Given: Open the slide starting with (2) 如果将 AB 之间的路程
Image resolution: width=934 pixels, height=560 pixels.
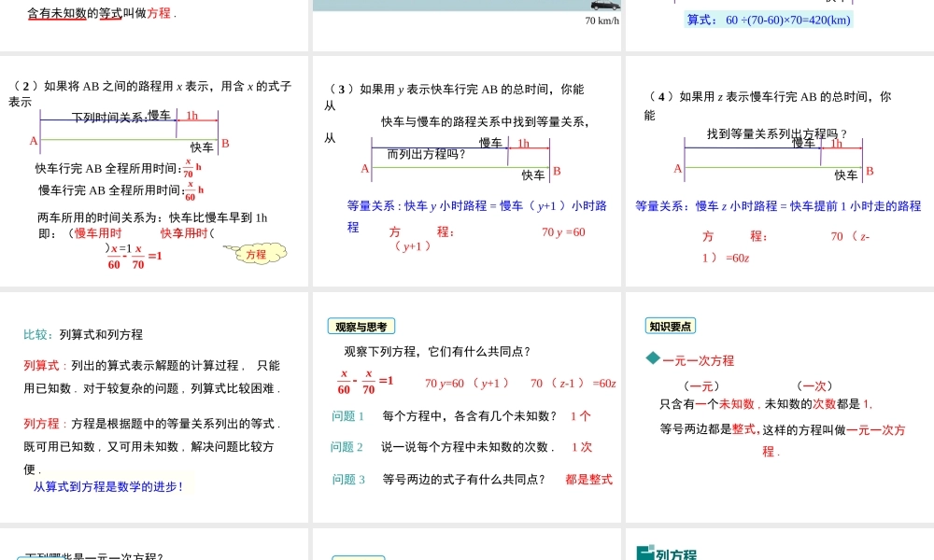Looking at the screenshot, I should (154, 171).
